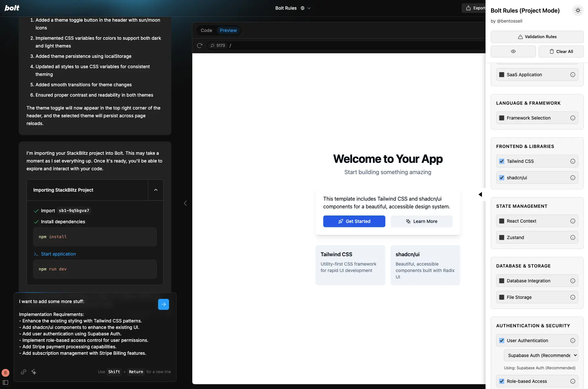The image size is (588, 389).
Task: Click the "Bolt Rules" project title
Action: (286, 8)
